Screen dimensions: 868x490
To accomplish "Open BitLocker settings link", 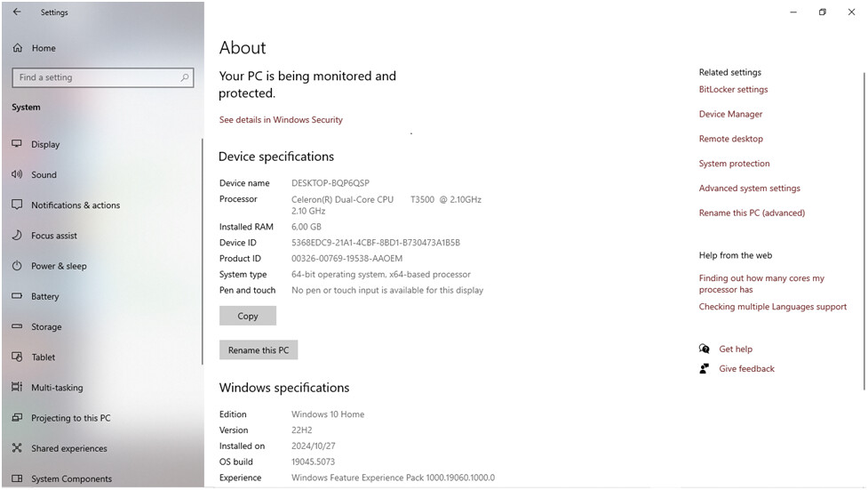I will click(x=733, y=89).
